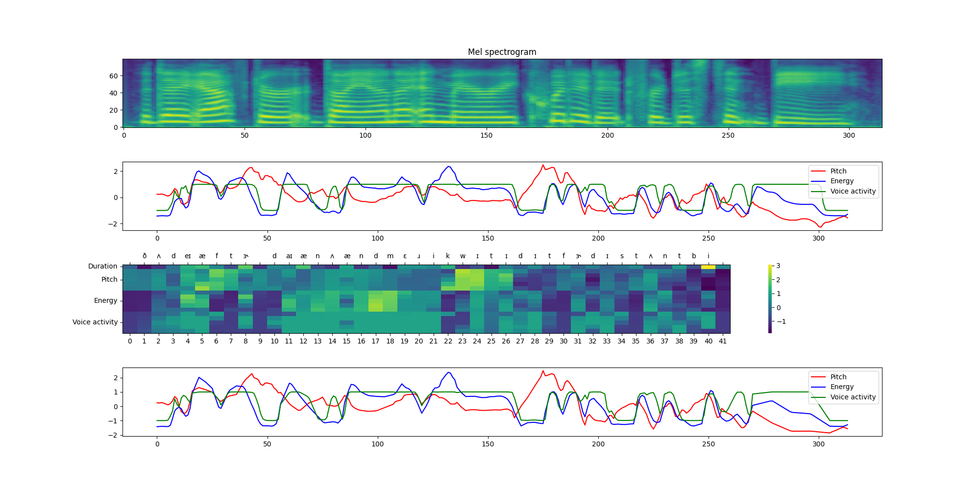Click Energy in the bottom plot legend

point(841,387)
